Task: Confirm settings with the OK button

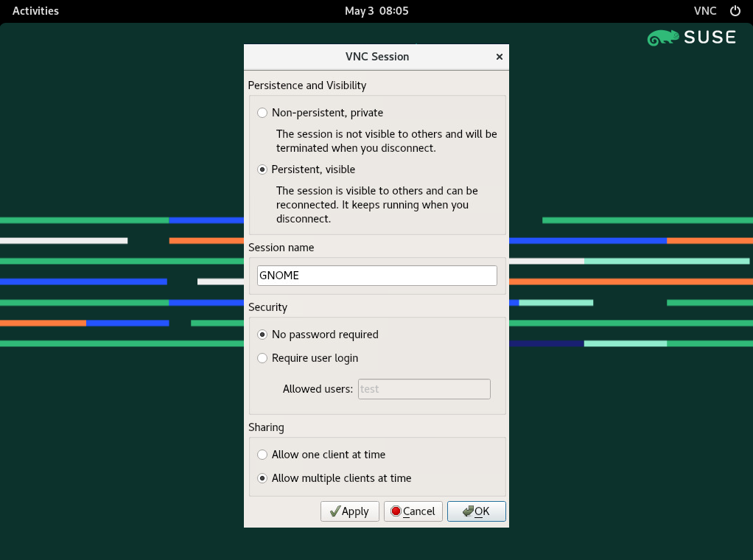Action: (476, 511)
